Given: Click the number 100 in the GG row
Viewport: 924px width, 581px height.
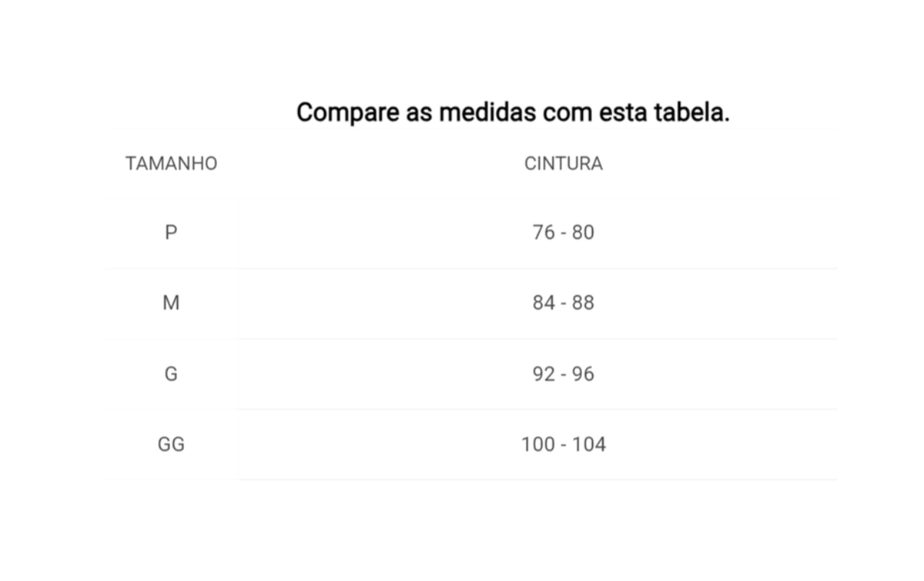Looking at the screenshot, I should point(538,445).
